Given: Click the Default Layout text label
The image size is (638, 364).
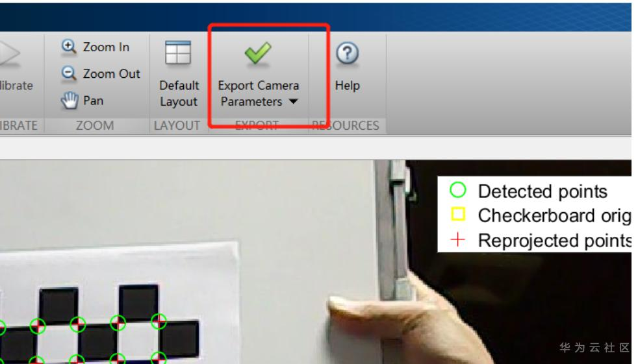Looking at the screenshot, I should [x=179, y=93].
